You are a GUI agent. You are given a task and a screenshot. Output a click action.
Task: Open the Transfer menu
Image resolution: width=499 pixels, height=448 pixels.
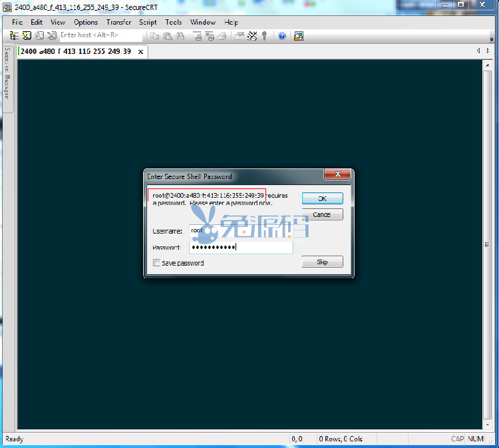coord(118,22)
